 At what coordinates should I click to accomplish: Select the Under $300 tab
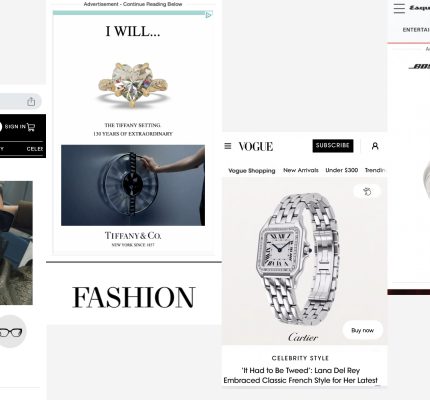(x=342, y=170)
